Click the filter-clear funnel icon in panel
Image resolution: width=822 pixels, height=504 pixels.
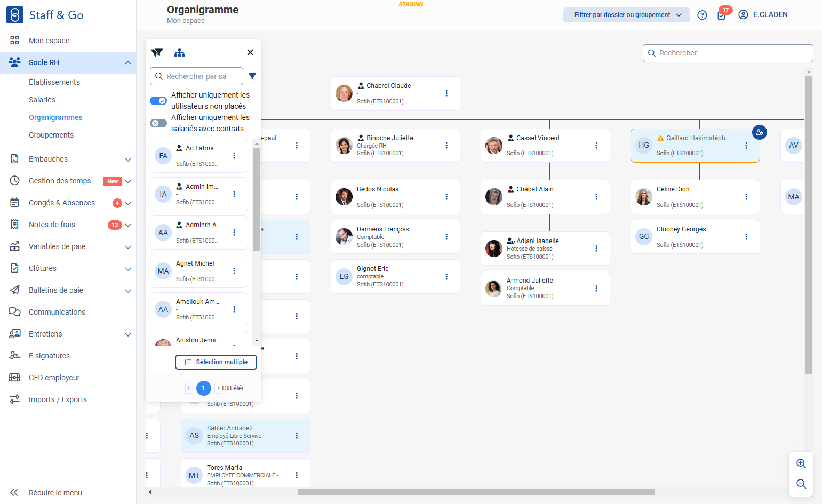point(157,52)
